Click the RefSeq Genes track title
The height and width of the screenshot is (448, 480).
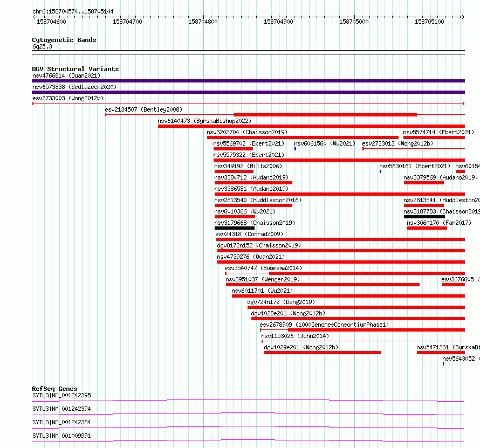coord(54,389)
